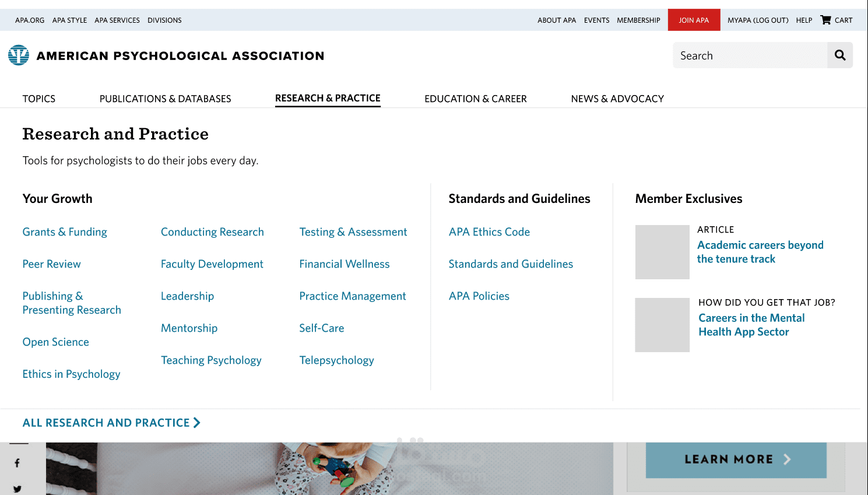Click the child playing hero image

click(x=329, y=469)
